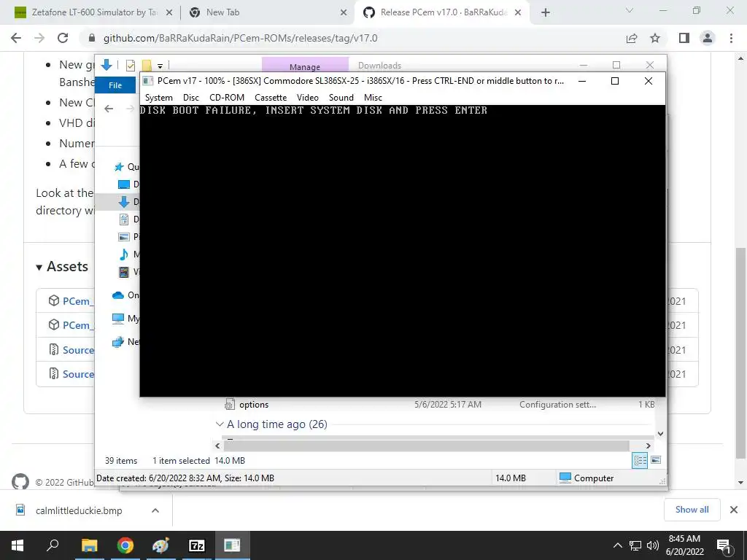
Task: Collapse the 'A long time ago (26)' group
Action: [219, 424]
